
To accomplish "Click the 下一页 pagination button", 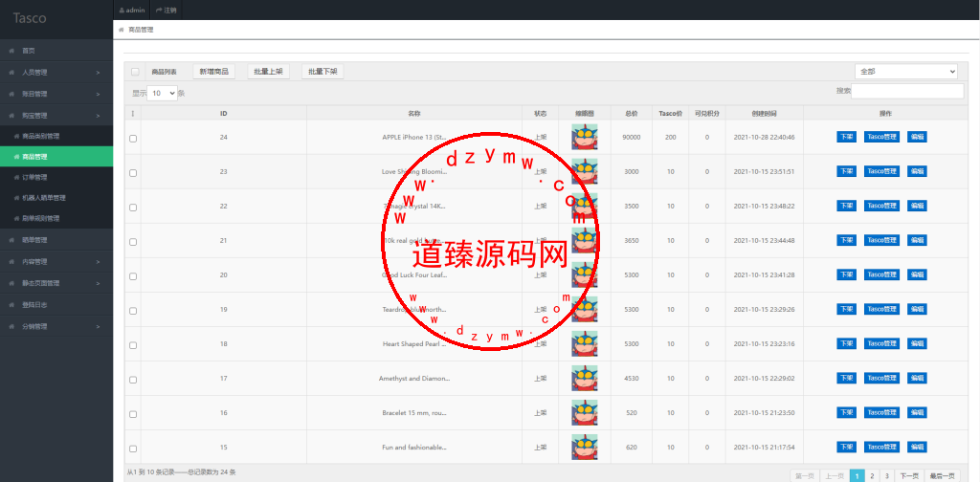I will pos(909,475).
